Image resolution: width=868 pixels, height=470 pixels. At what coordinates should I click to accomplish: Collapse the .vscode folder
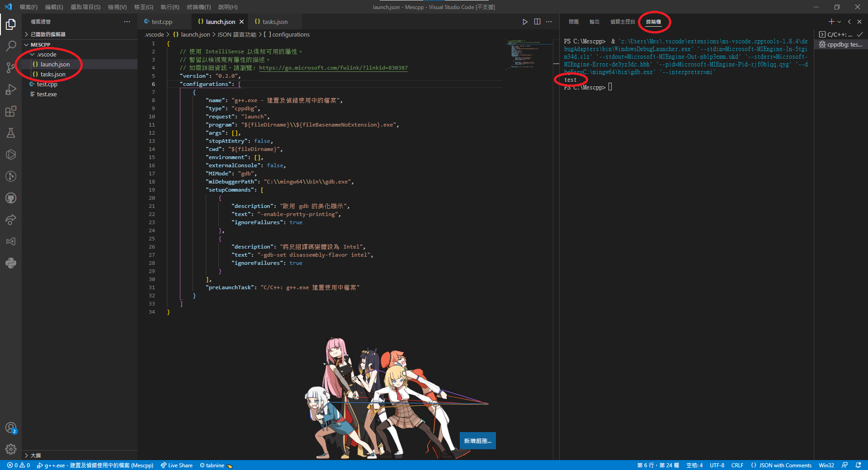[x=80, y=54]
